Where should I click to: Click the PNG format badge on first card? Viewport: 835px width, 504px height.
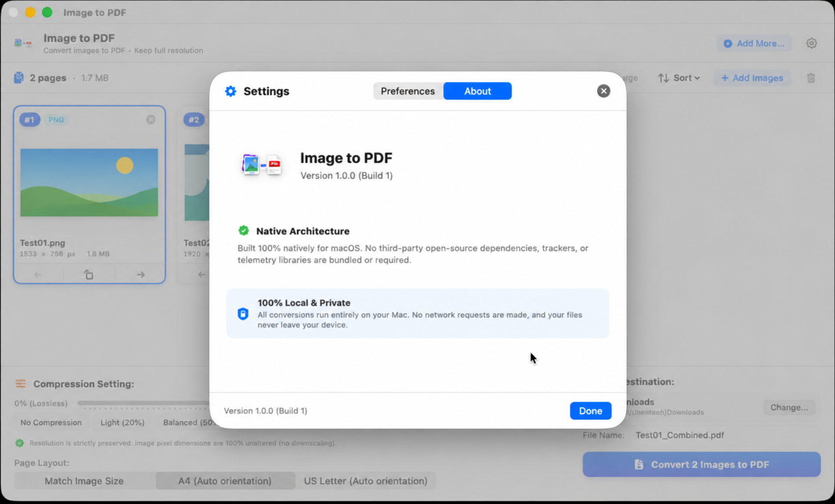pos(56,120)
